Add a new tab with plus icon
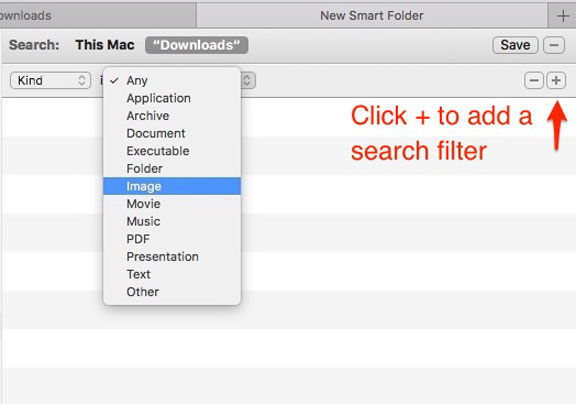 pyautogui.click(x=562, y=16)
